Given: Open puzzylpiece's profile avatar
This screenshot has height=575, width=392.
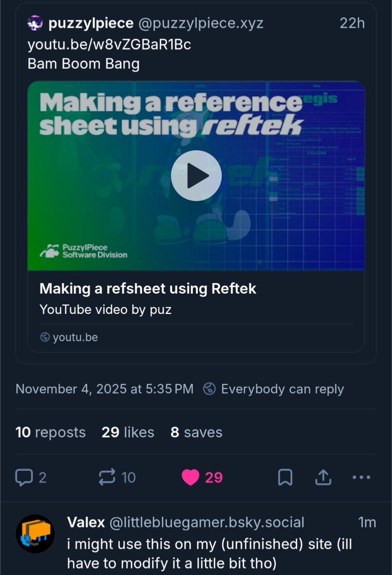Looking at the screenshot, I should click(x=35, y=23).
